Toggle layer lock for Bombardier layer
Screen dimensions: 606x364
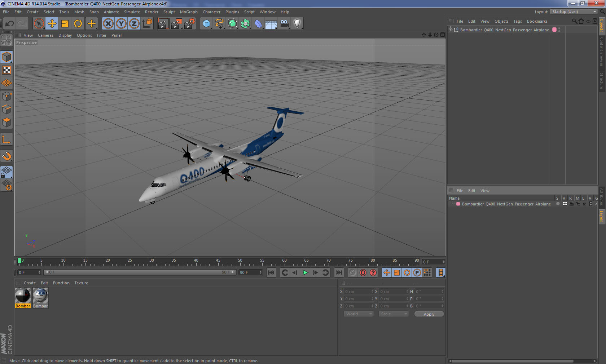(x=584, y=204)
